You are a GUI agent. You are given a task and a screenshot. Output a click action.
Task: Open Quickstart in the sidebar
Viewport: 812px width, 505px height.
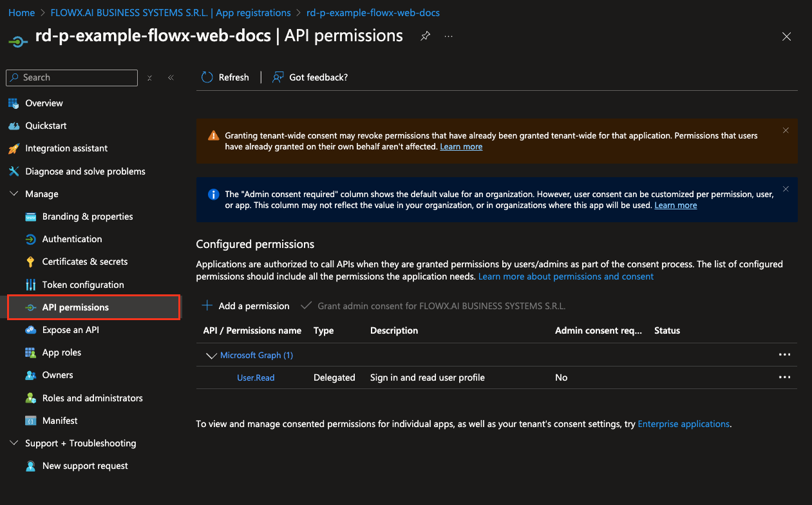pyautogui.click(x=46, y=126)
